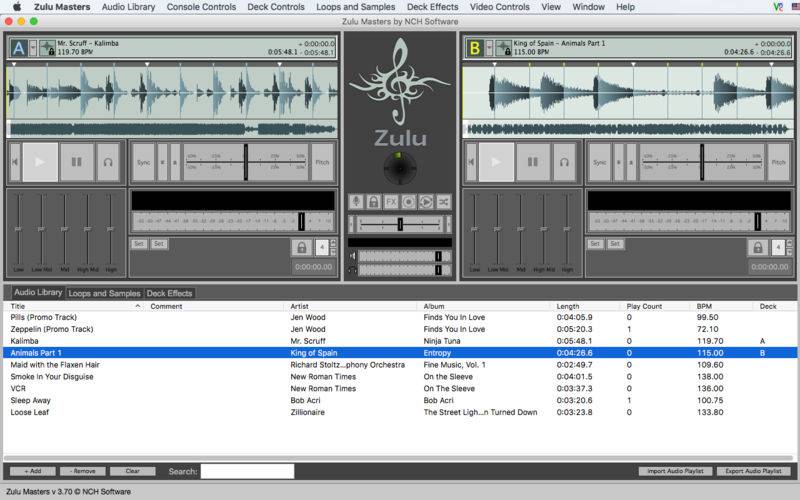The height and width of the screenshot is (500, 800).
Task: Open the center FX button
Action: coord(391,202)
